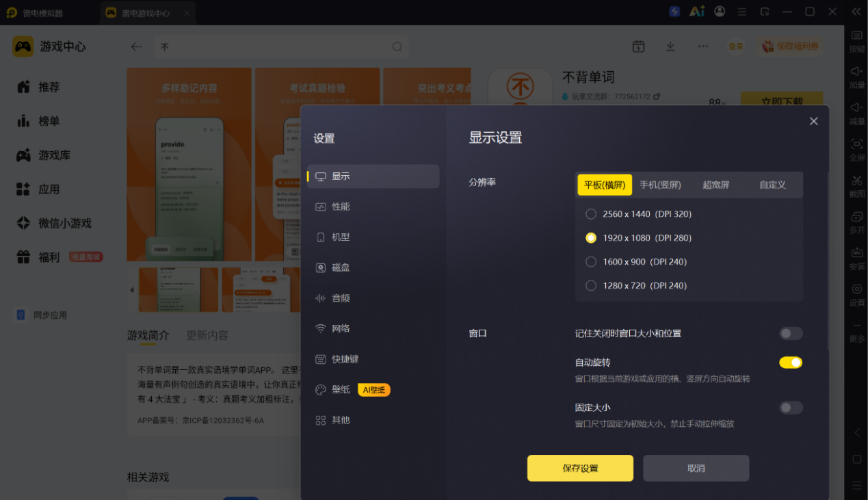Click the search magnifier icon
This screenshot has height=500, width=868.
[397, 47]
